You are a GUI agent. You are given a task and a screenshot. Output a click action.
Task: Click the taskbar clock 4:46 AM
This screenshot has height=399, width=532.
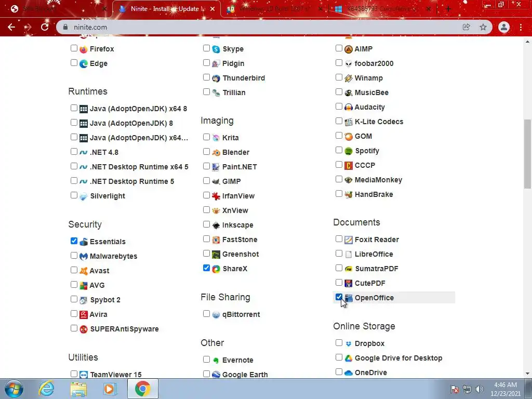(505, 389)
